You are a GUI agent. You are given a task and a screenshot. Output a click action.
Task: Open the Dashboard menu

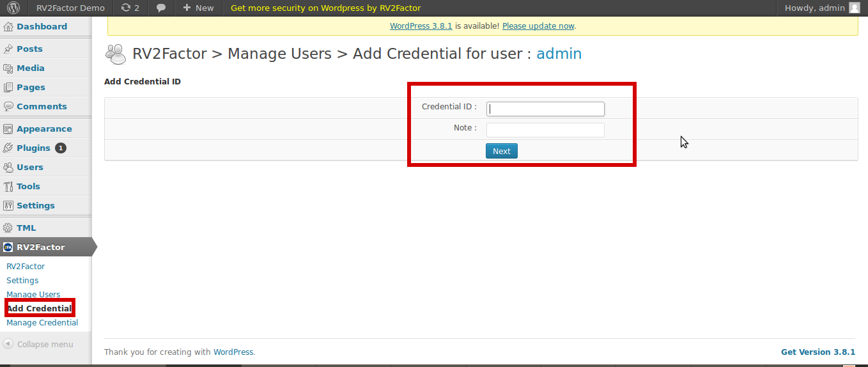(42, 26)
